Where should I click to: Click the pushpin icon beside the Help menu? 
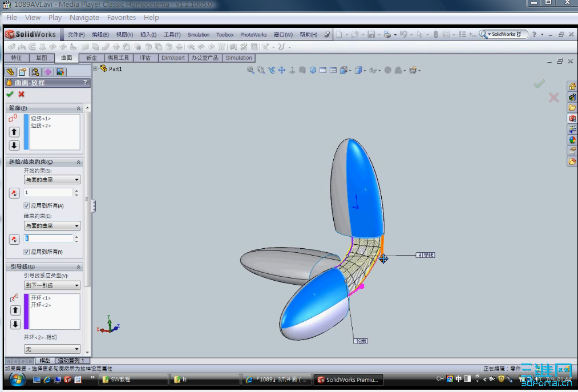327,34
